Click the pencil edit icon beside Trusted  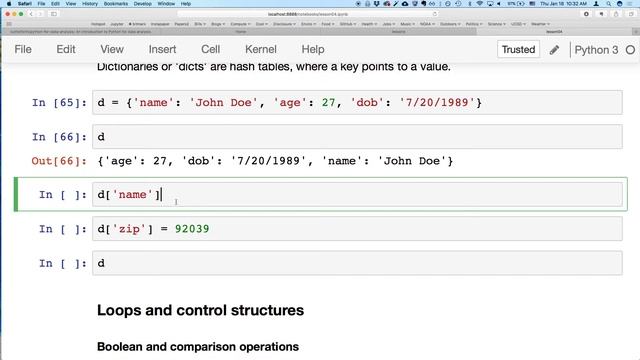click(554, 50)
